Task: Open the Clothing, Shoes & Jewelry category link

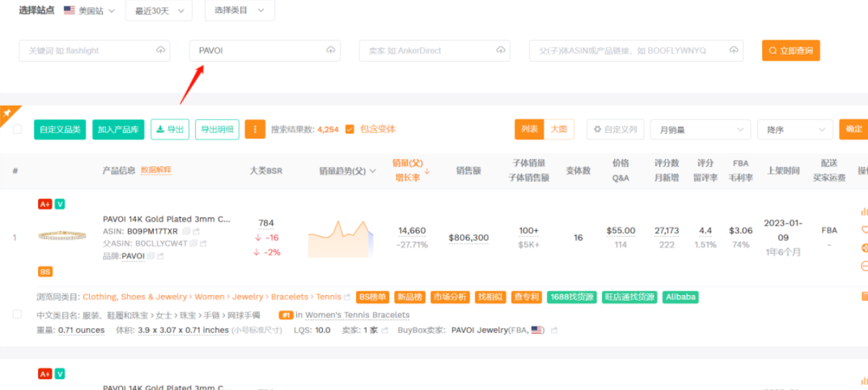Action: [134, 297]
